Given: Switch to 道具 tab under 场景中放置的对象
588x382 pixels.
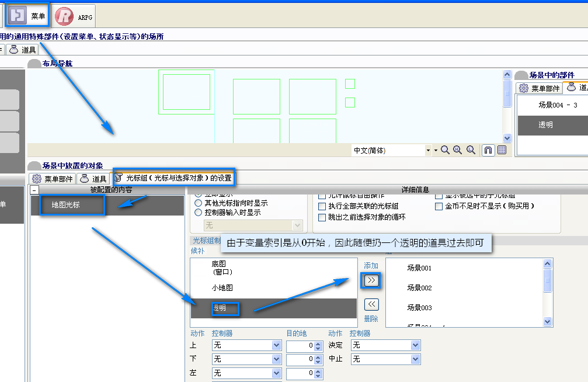Looking at the screenshot, I should [x=94, y=179].
